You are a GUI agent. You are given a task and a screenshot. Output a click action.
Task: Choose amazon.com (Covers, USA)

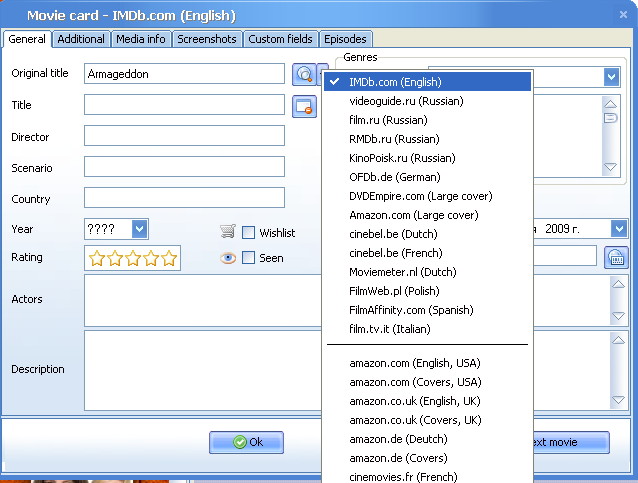(427, 382)
